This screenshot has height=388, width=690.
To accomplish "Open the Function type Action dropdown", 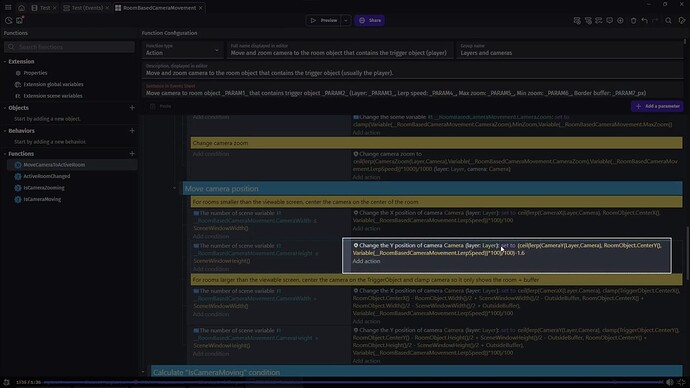I will pyautogui.click(x=182, y=50).
